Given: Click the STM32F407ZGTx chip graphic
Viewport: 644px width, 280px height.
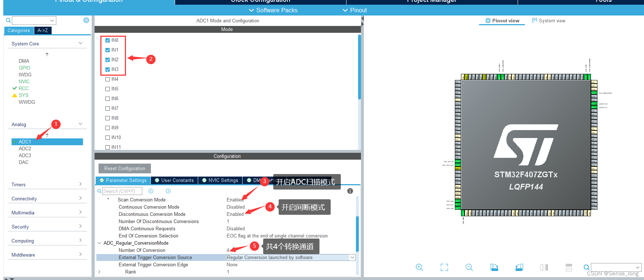Looking at the screenshot, I should pos(526,145).
